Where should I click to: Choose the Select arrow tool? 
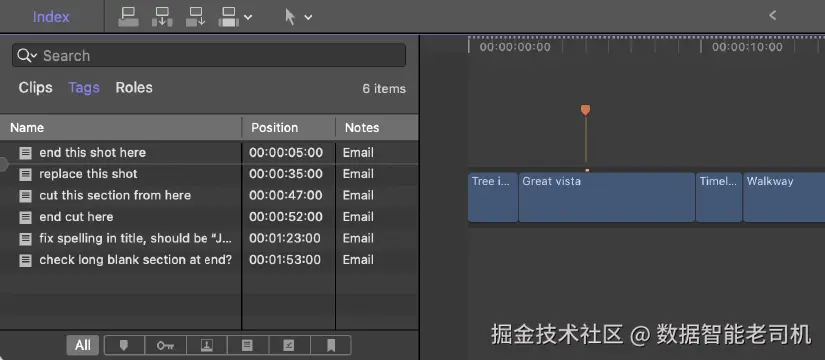[290, 16]
